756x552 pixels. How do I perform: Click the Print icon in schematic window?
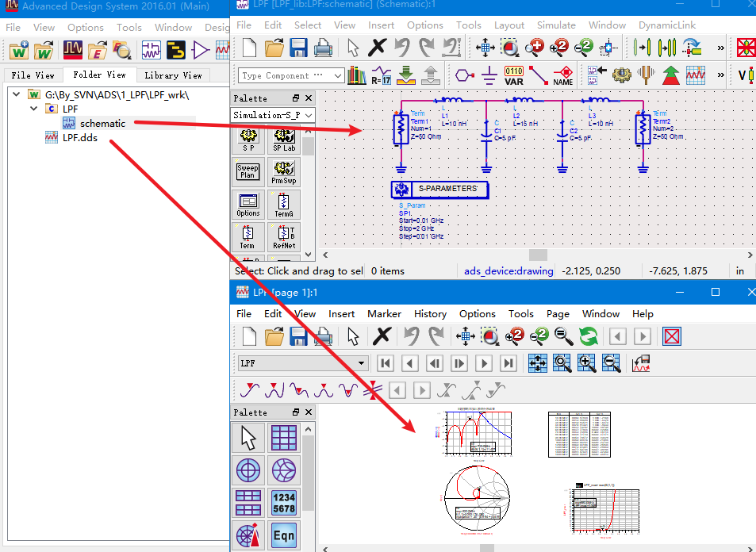coord(323,48)
